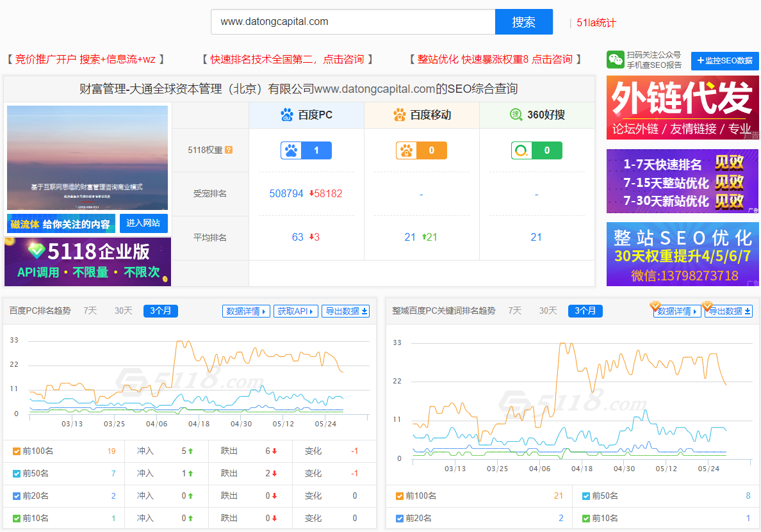
Task: Toggle 前20名 checkbox in 整域百度PC关键词排名趋势 panel
Action: [x=400, y=519]
